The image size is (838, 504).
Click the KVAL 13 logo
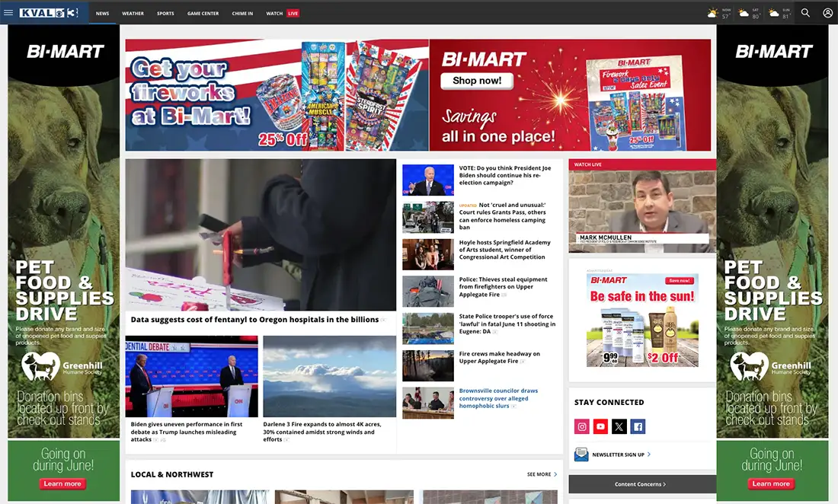pos(49,13)
